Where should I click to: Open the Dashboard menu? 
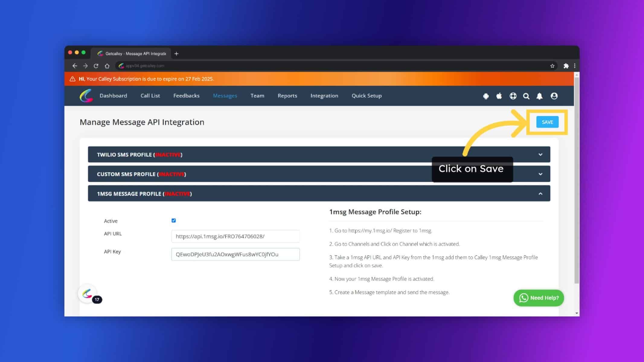[x=113, y=96]
